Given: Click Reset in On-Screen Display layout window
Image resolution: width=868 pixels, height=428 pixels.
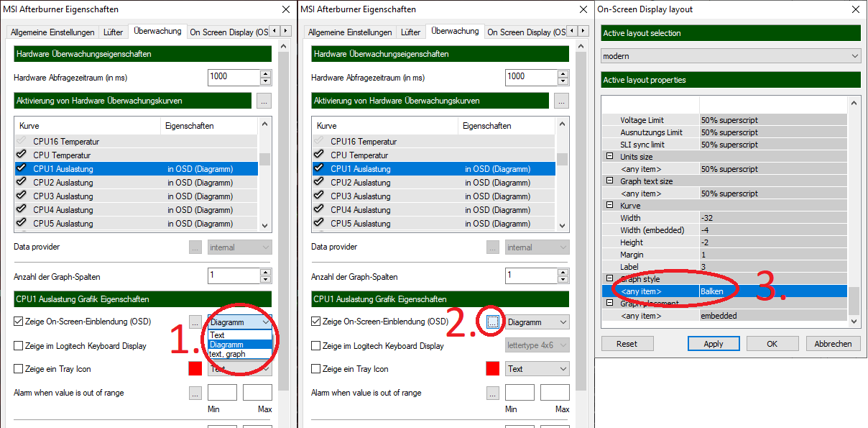Looking at the screenshot, I should point(627,344).
